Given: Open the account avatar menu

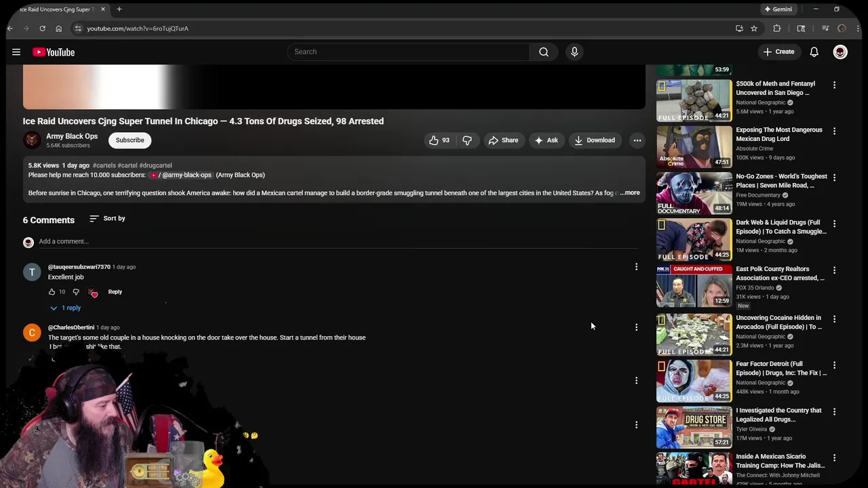Looking at the screenshot, I should (840, 52).
